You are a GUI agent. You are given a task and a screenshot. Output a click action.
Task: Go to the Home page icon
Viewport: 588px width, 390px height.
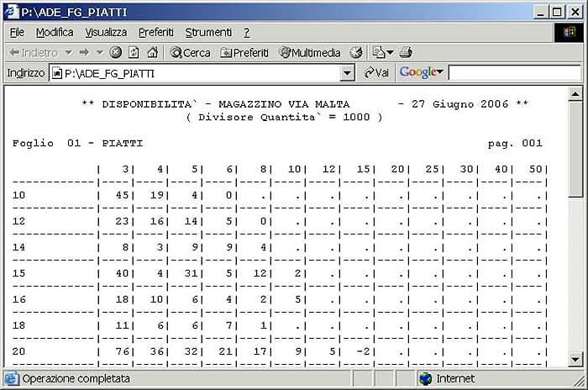point(152,52)
